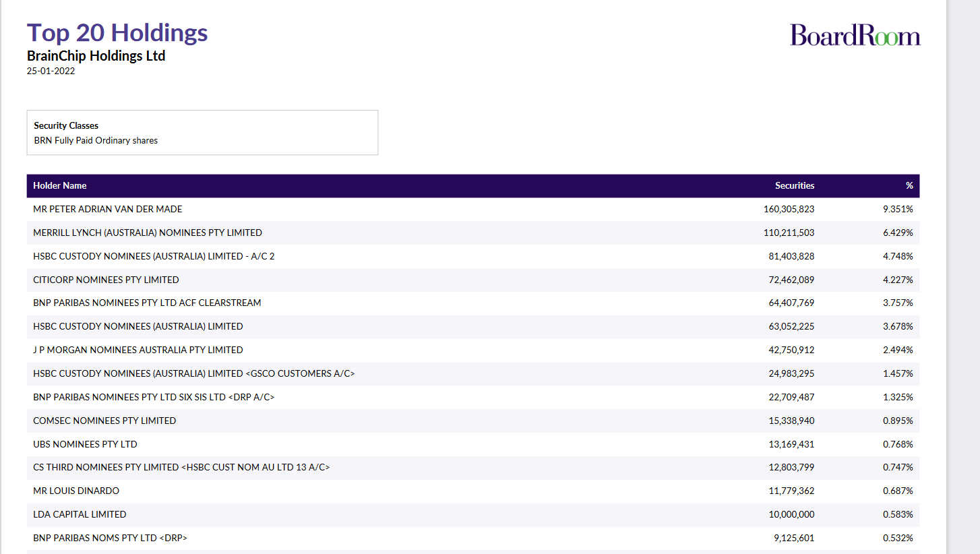
Task: Click securities value 72,462,089
Action: pyautogui.click(x=791, y=280)
